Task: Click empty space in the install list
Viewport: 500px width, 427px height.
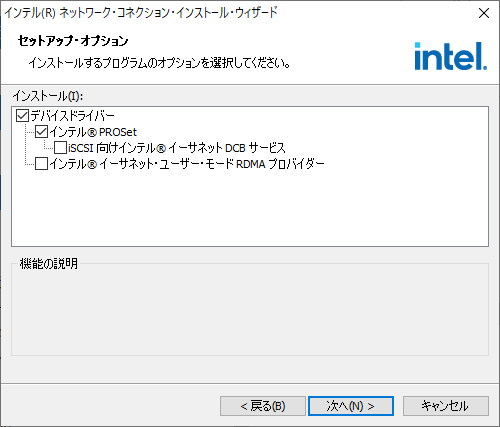Action: 250,210
